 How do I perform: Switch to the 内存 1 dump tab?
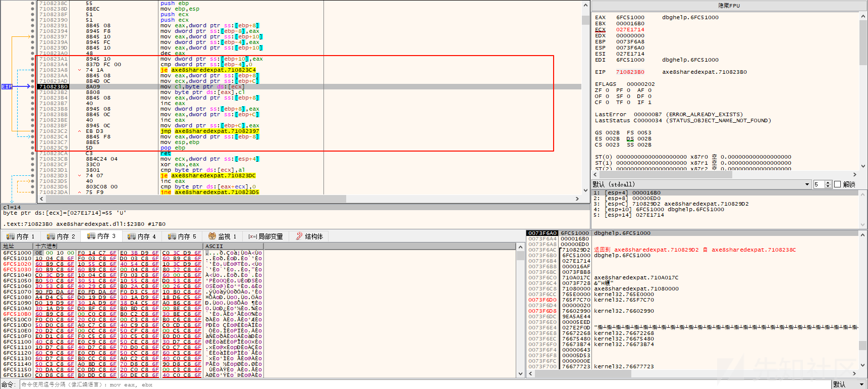(x=21, y=236)
